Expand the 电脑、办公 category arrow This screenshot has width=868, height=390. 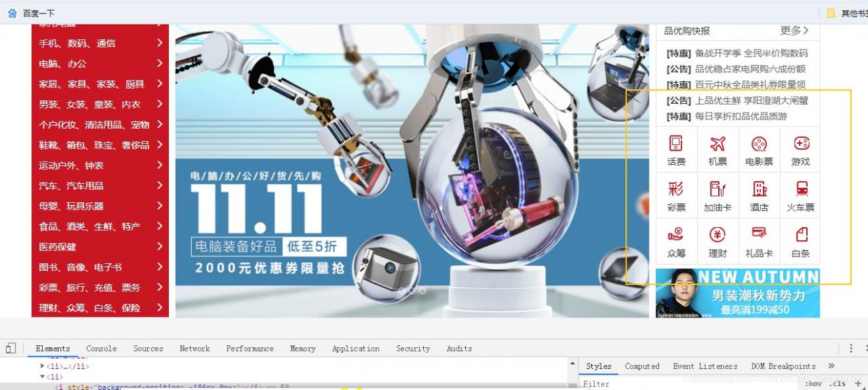point(160,63)
